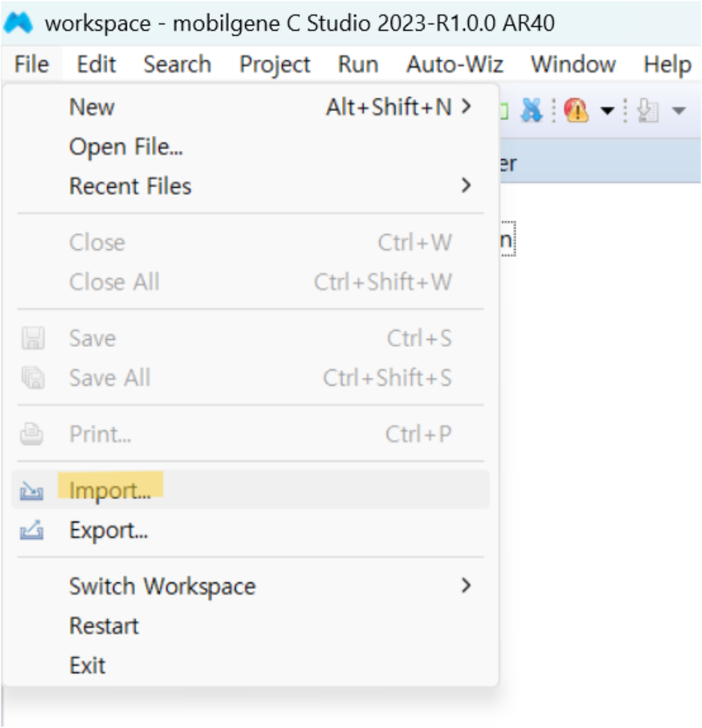Close the File menu via the File header

(x=31, y=64)
